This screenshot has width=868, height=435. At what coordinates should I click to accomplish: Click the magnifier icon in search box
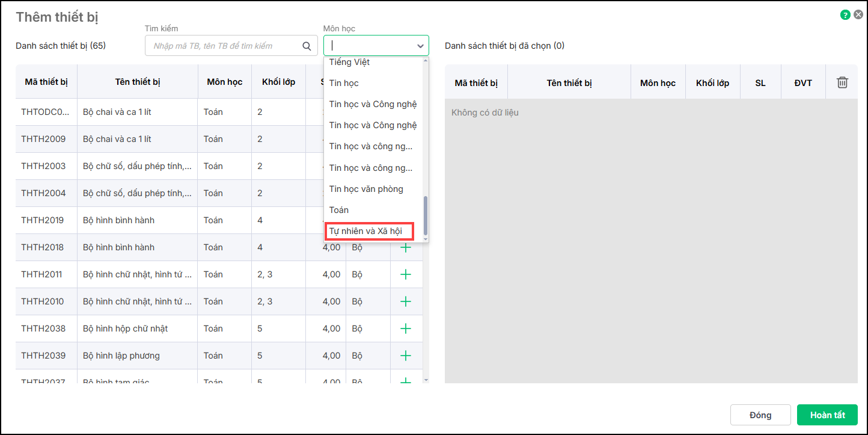tap(307, 46)
